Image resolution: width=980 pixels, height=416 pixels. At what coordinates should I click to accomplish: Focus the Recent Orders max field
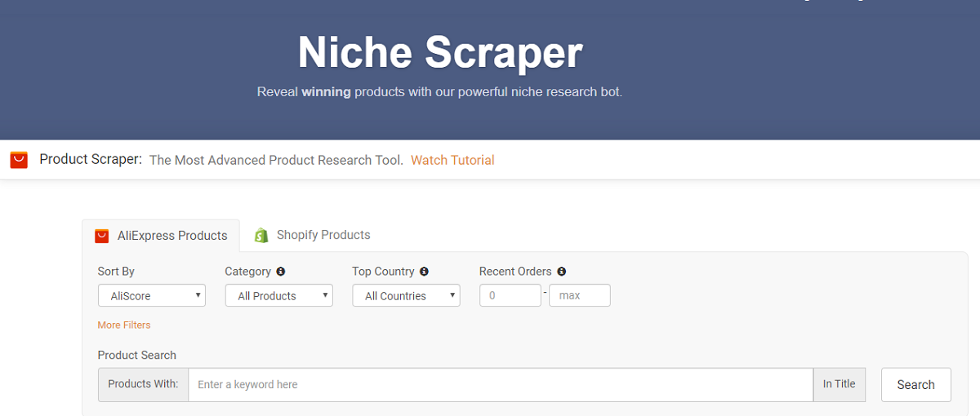(580, 295)
